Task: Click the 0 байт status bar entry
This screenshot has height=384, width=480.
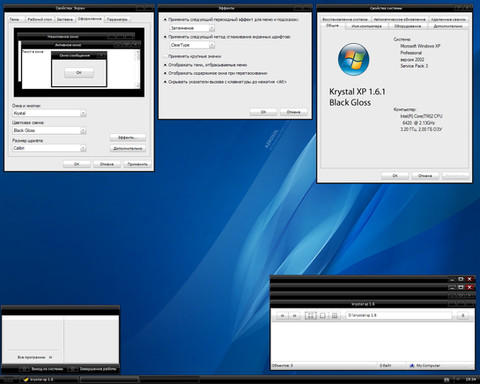Action: 385,366
